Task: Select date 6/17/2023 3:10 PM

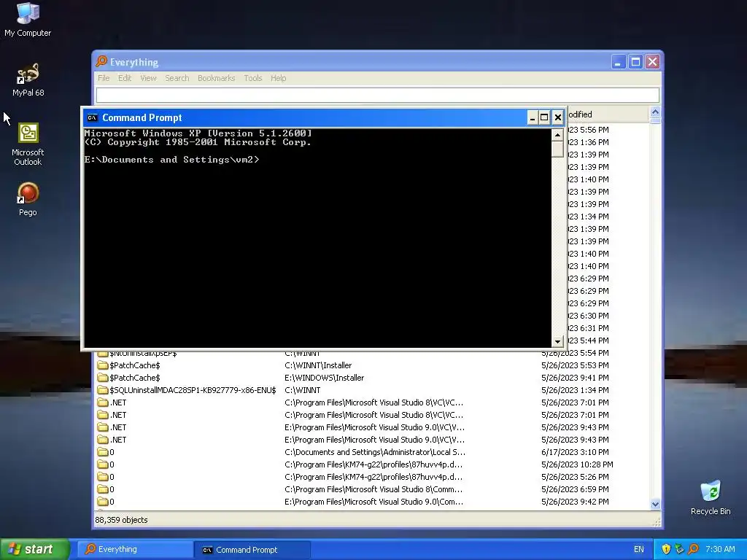Action: tap(575, 452)
